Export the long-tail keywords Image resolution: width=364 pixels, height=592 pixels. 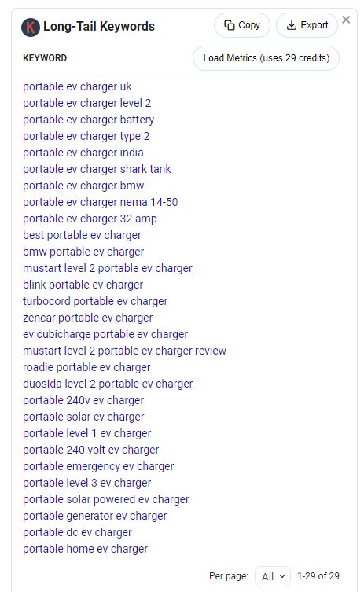pos(307,25)
